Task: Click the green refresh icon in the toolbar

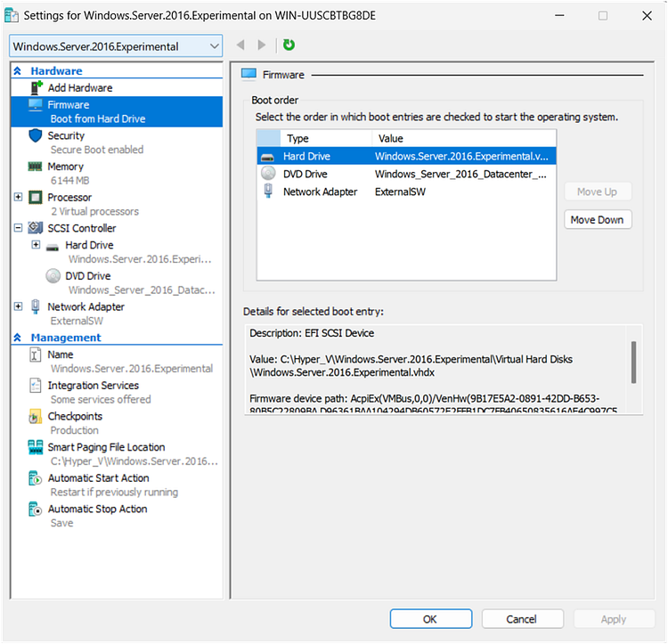Action: 289,45
